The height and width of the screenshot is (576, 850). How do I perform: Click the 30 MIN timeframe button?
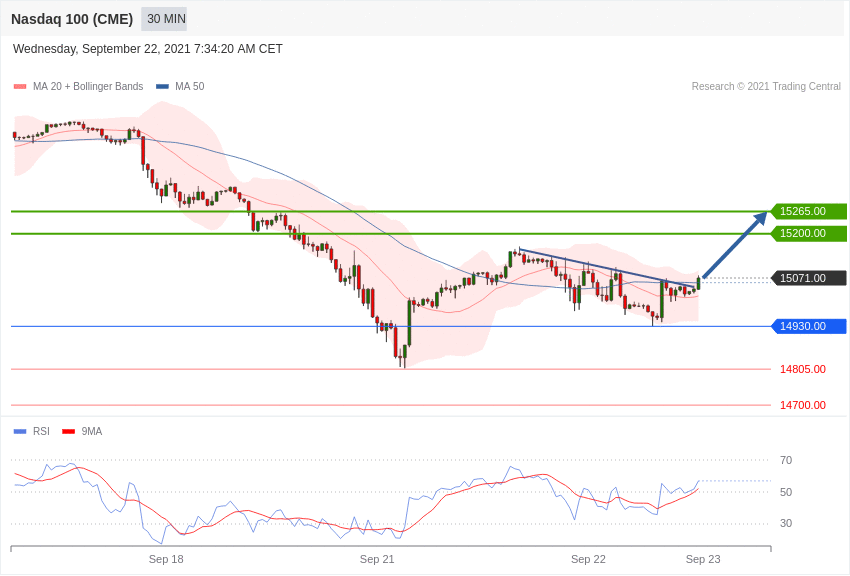164,19
